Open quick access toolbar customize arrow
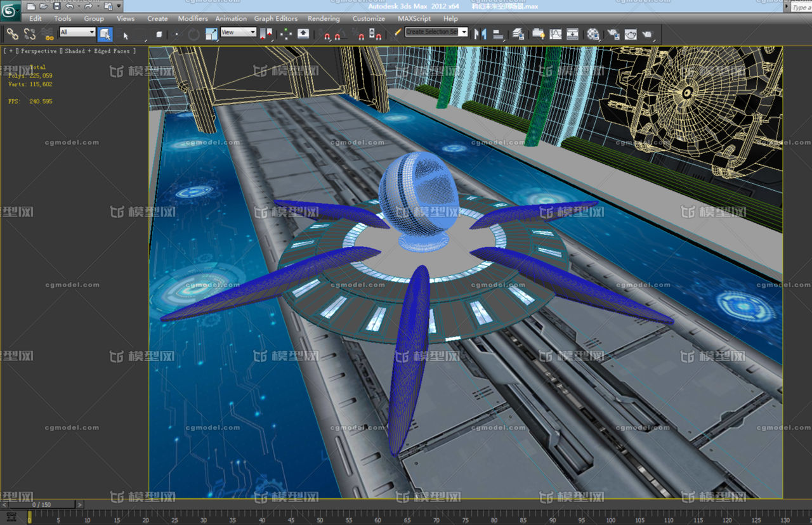 click(x=119, y=6)
